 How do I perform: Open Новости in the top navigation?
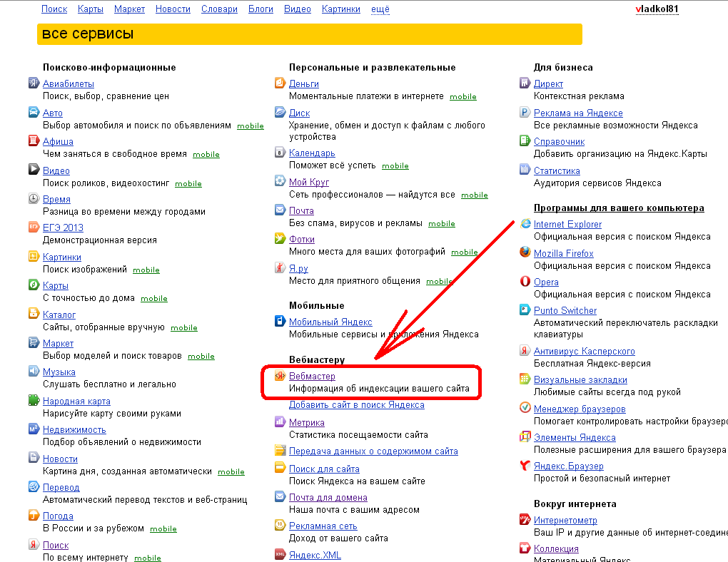pos(173,9)
